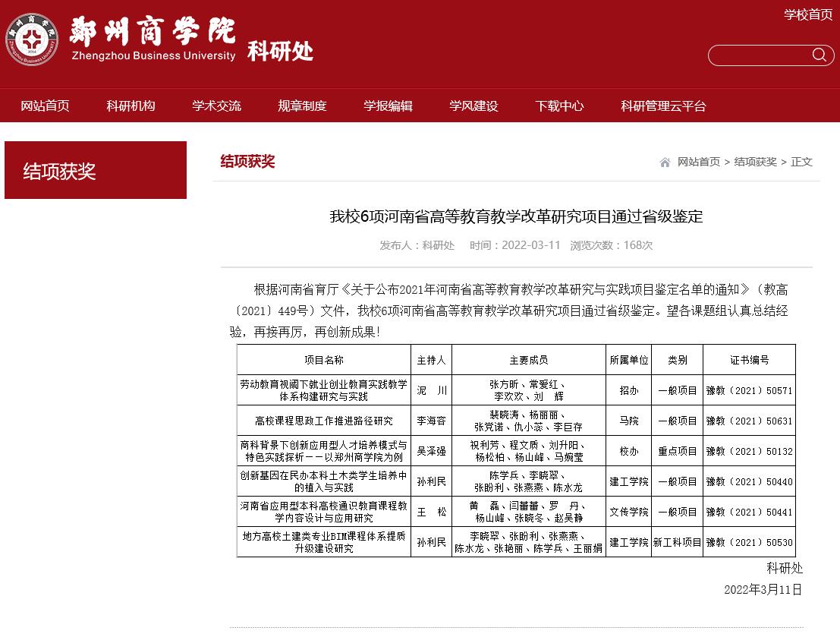Click the home icon in breadcrumb

coord(665,162)
